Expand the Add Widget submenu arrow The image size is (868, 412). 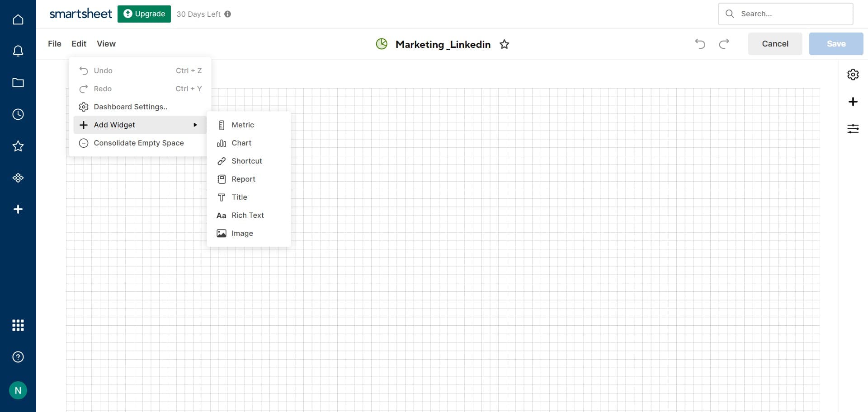click(x=195, y=125)
